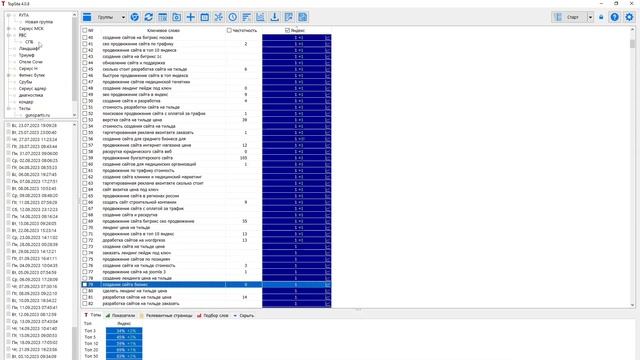Click the clock schedule toolbar icon
The height and width of the screenshot is (360, 640).
click(233, 17)
